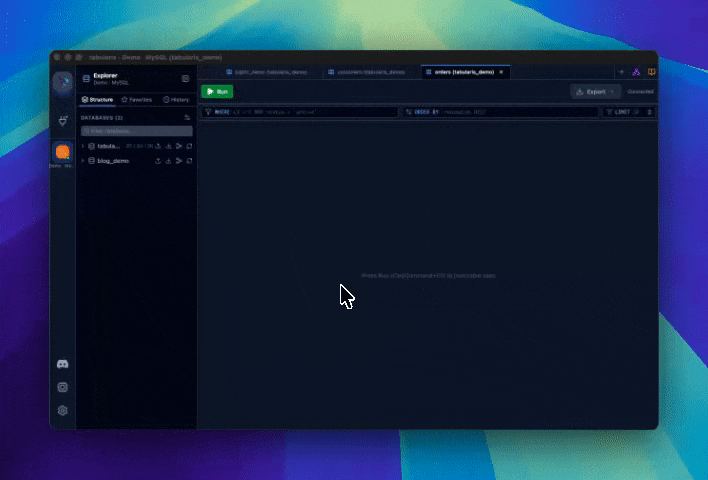Screen dimensions: 708x480
Task: Switch to the Structure tab
Action: [97, 100]
